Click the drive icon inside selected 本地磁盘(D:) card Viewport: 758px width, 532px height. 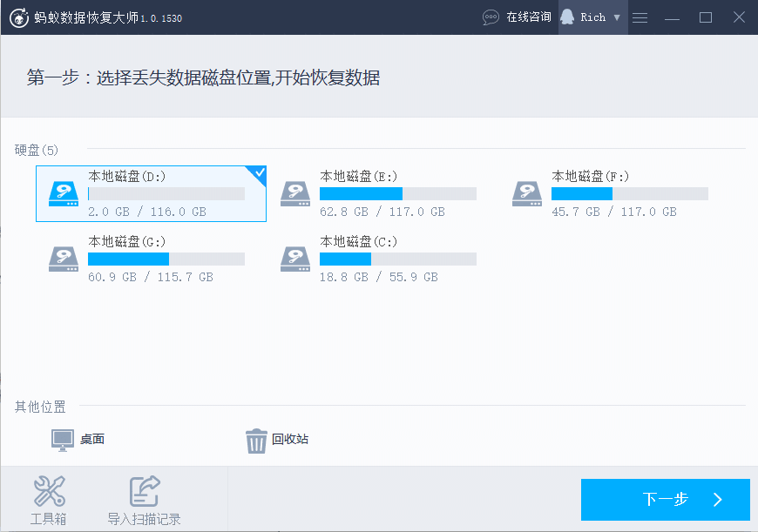tap(64, 193)
